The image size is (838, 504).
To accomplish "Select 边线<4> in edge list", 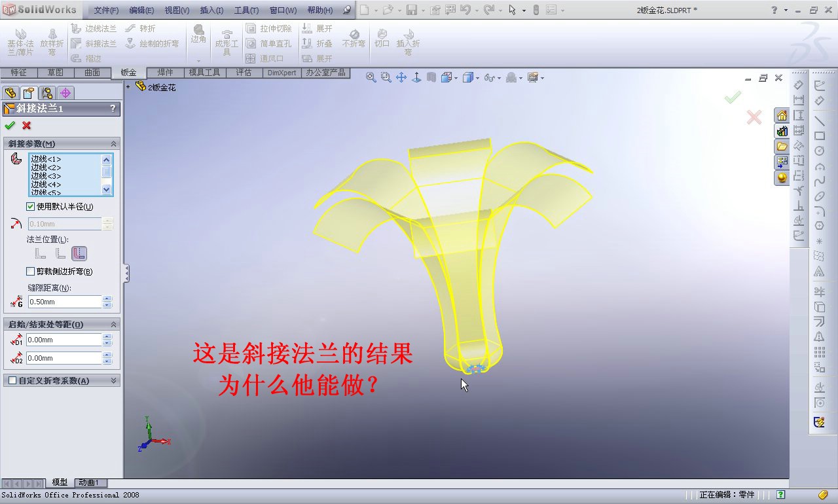I will [x=46, y=185].
